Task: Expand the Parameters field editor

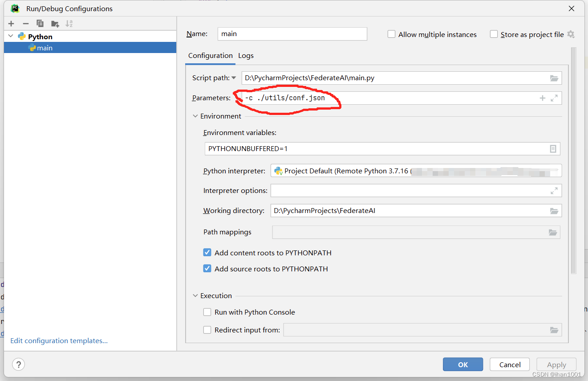Action: click(554, 98)
